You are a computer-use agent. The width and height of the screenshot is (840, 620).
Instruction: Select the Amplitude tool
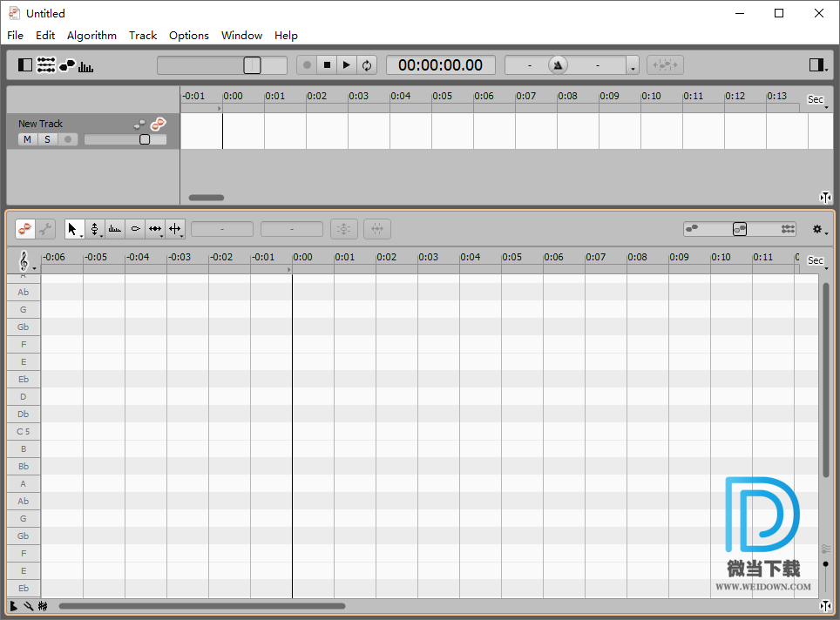136,229
